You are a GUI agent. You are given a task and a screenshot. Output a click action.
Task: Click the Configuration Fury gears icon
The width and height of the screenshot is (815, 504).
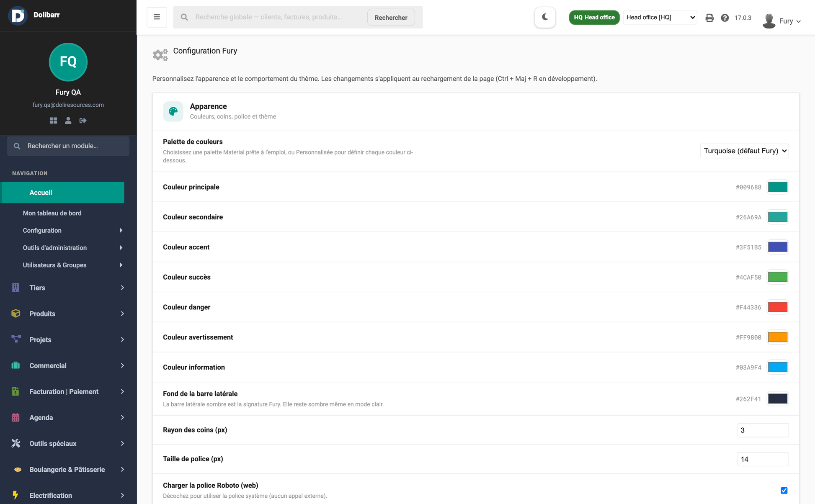160,55
